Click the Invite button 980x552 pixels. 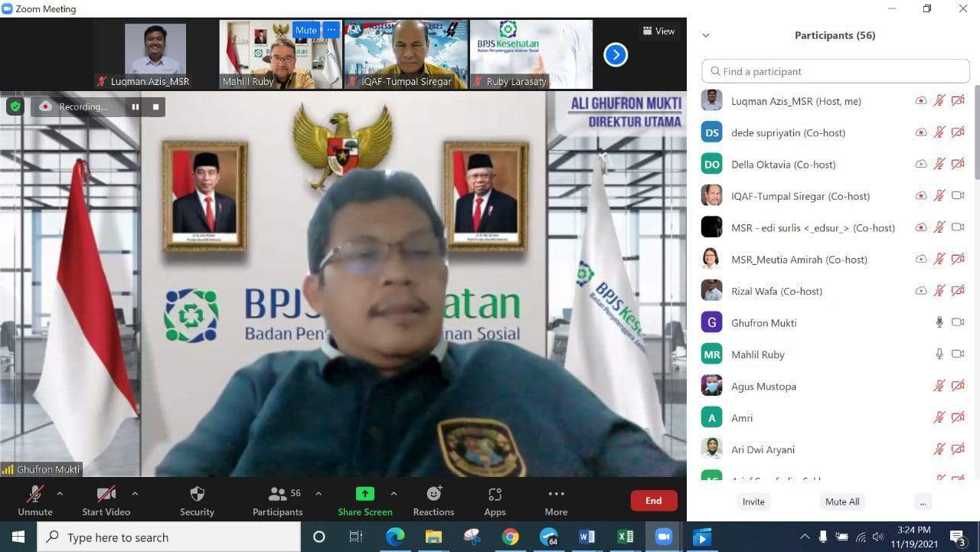pyautogui.click(x=753, y=501)
